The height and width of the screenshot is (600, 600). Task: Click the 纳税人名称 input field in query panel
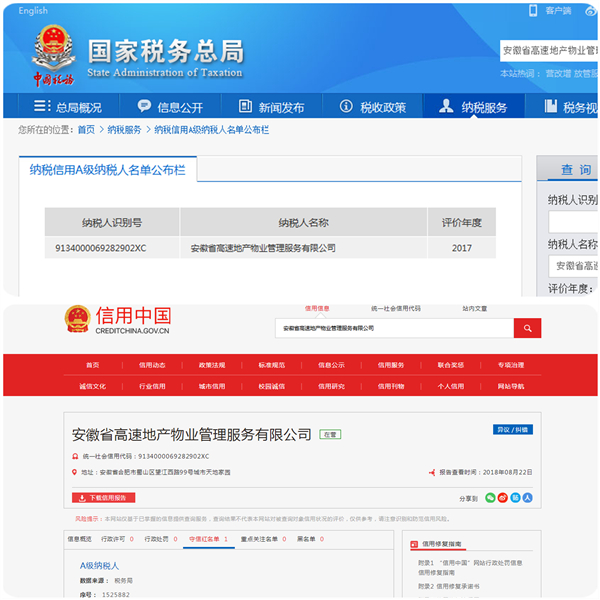[573, 266]
